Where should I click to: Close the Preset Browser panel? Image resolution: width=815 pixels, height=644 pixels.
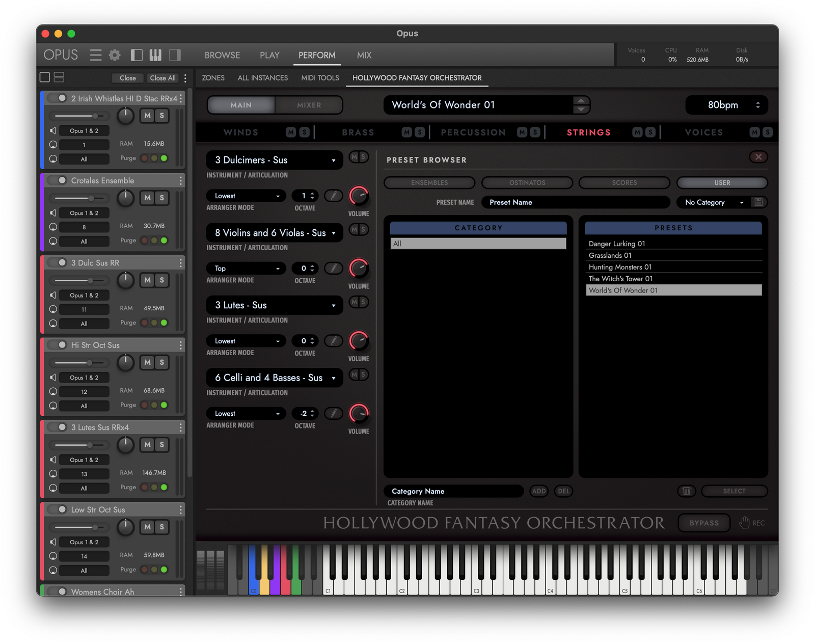pos(758,157)
